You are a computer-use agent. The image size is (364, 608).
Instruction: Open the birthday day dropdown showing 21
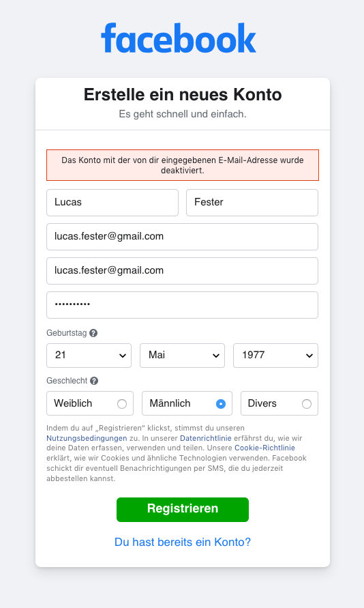coord(89,356)
